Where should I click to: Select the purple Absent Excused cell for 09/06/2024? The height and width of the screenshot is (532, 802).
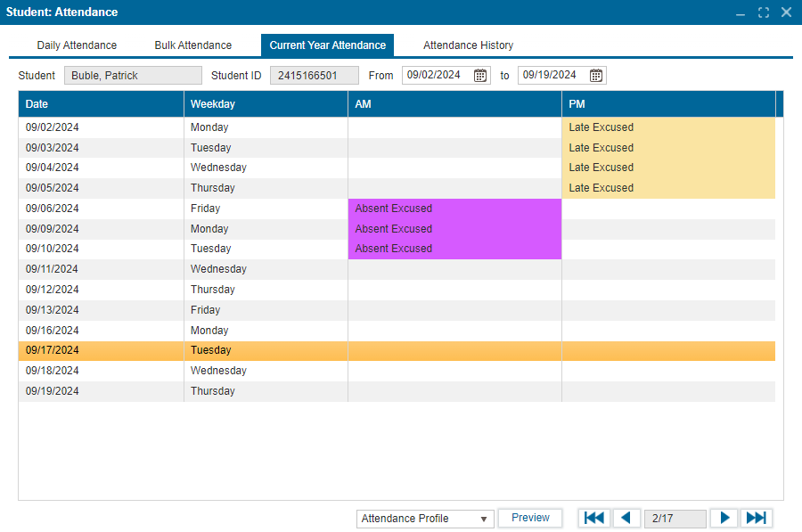[x=454, y=209]
